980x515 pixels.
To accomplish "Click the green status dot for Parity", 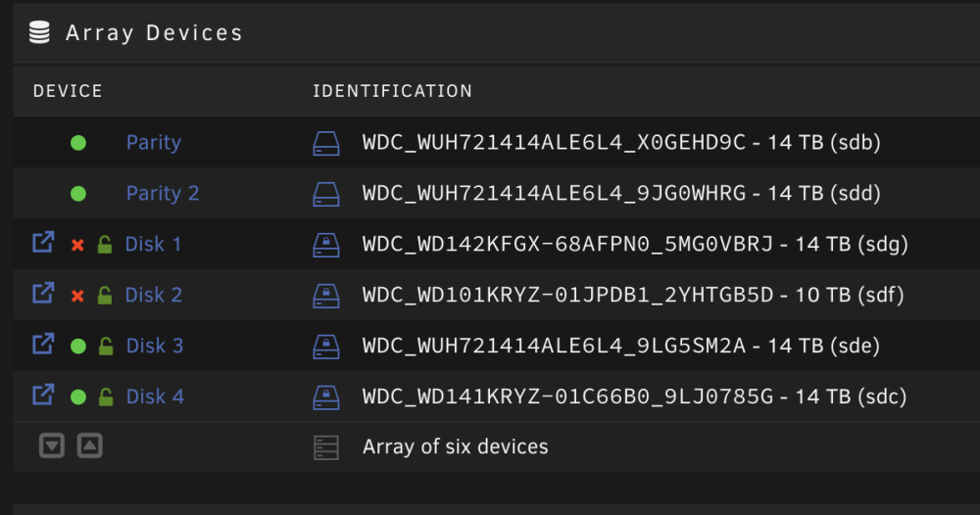I will [x=78, y=143].
